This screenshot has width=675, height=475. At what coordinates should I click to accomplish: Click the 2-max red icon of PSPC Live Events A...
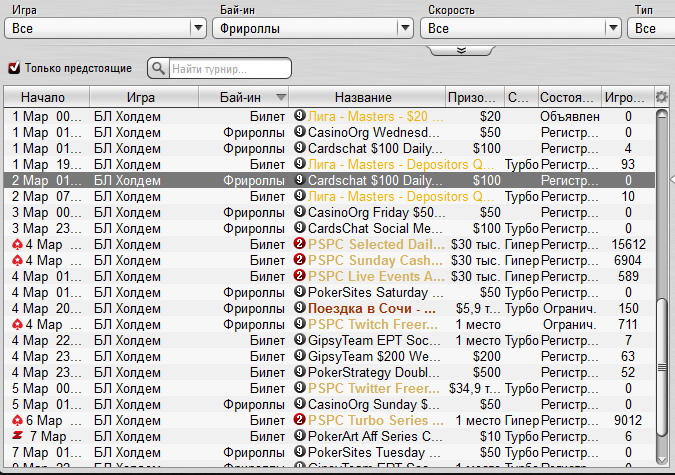coord(300,275)
